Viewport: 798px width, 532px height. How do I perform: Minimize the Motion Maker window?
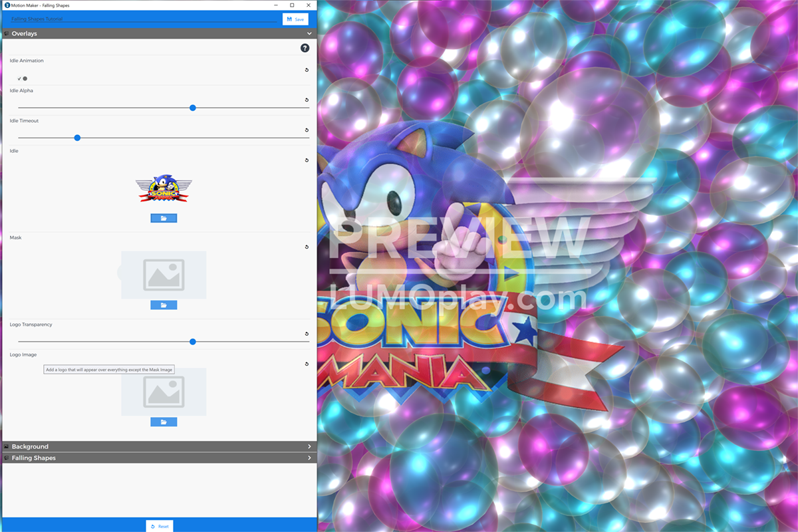point(276,5)
